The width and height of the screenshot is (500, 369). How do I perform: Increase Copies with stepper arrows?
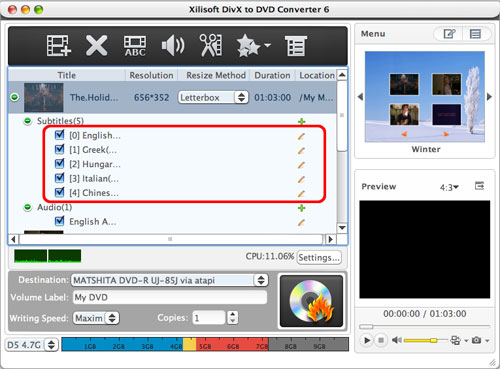[x=232, y=315]
